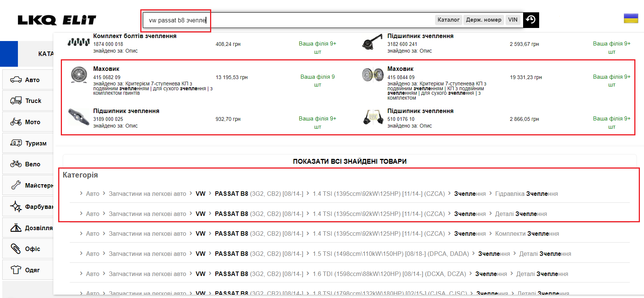Expand the 1.6 TDI Деталі Зчеплення row
Screen dimensions: 644x298
(542, 274)
